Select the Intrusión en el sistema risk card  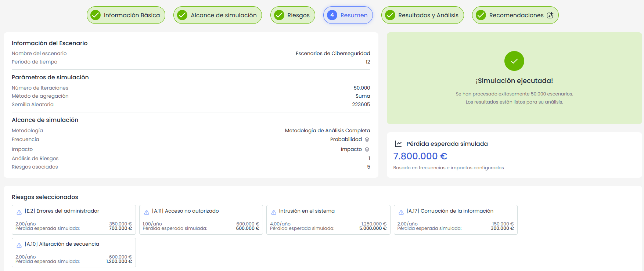pos(328,220)
